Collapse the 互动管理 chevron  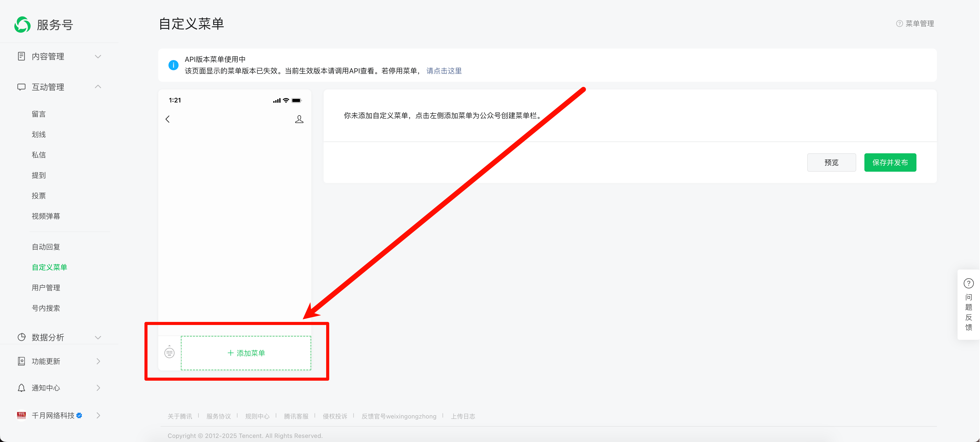coord(98,87)
